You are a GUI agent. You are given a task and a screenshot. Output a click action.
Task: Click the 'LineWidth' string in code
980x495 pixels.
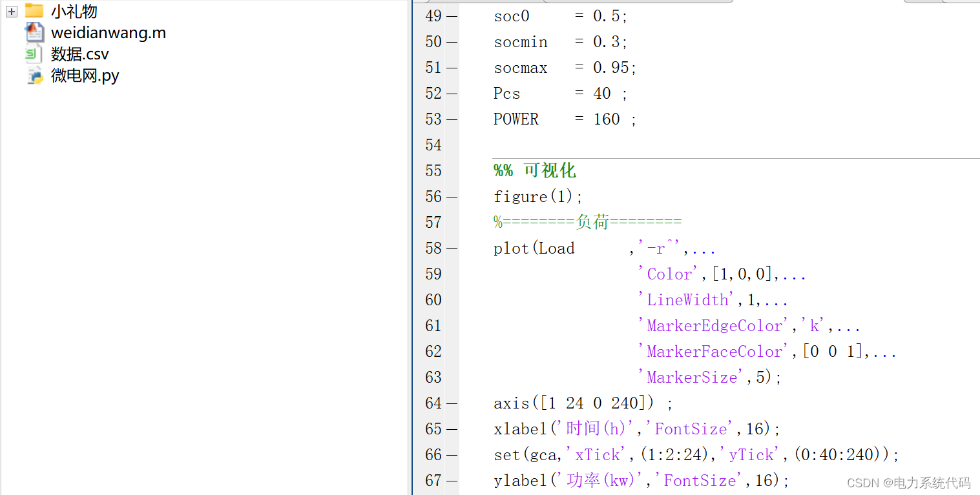[687, 300]
